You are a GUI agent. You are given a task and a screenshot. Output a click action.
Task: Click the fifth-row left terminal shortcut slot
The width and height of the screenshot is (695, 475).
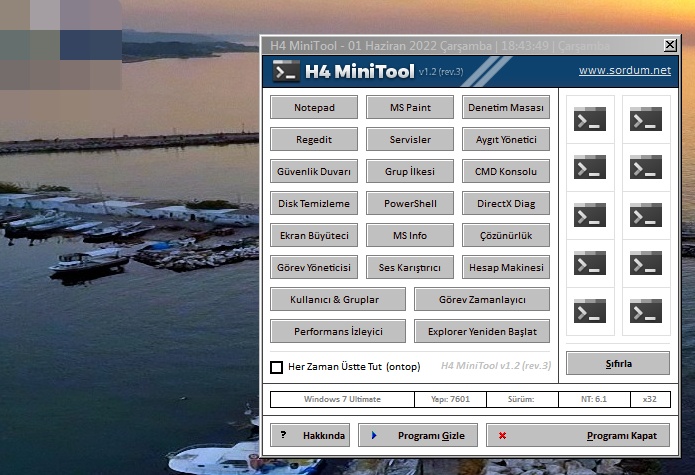pyautogui.click(x=590, y=311)
